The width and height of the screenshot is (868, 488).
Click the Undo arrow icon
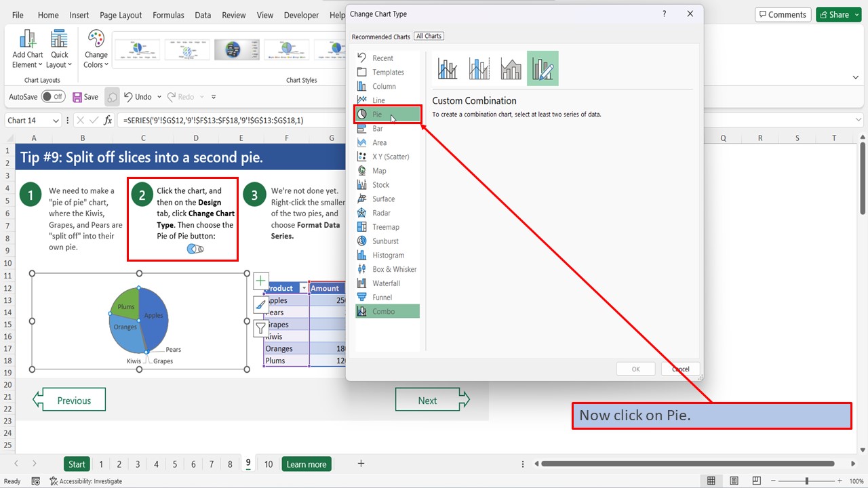pos(128,97)
